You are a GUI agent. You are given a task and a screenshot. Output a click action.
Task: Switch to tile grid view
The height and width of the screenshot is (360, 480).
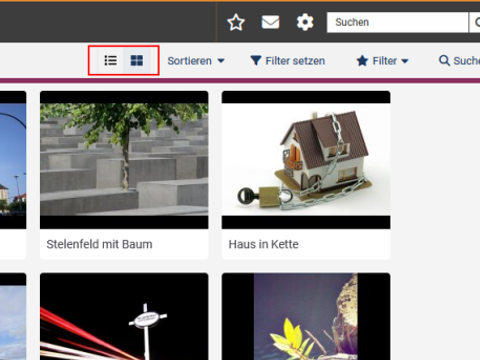pyautogui.click(x=137, y=61)
